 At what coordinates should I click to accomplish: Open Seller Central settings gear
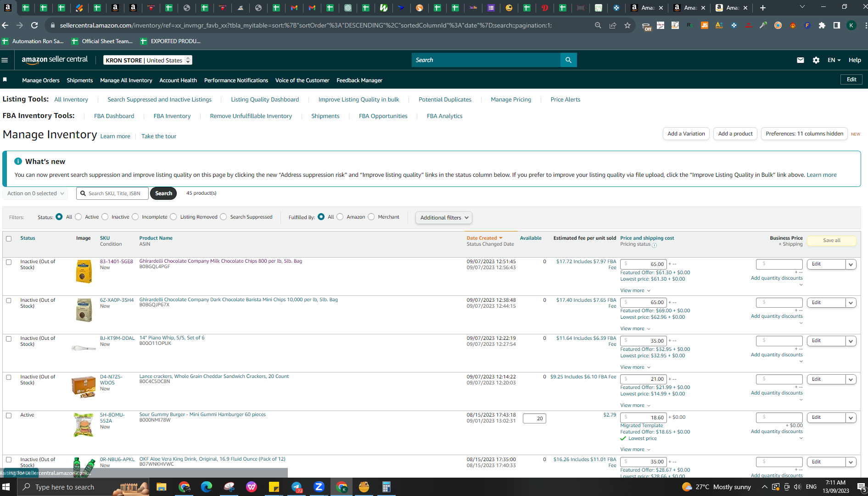click(x=816, y=60)
